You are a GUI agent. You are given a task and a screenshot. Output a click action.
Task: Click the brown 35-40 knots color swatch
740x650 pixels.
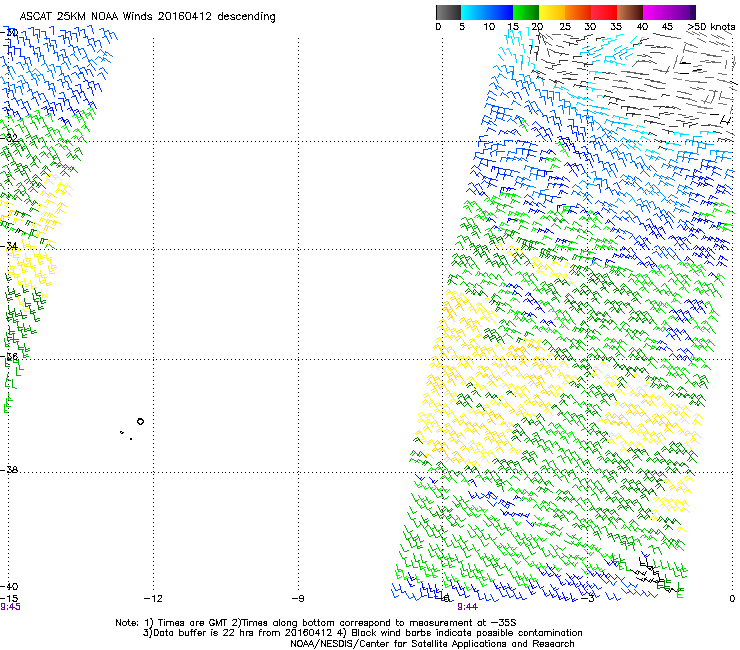pyautogui.click(x=630, y=12)
